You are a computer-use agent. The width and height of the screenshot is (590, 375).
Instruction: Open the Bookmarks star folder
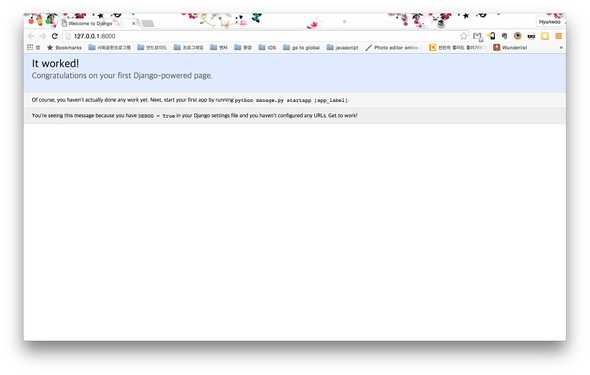[x=64, y=47]
